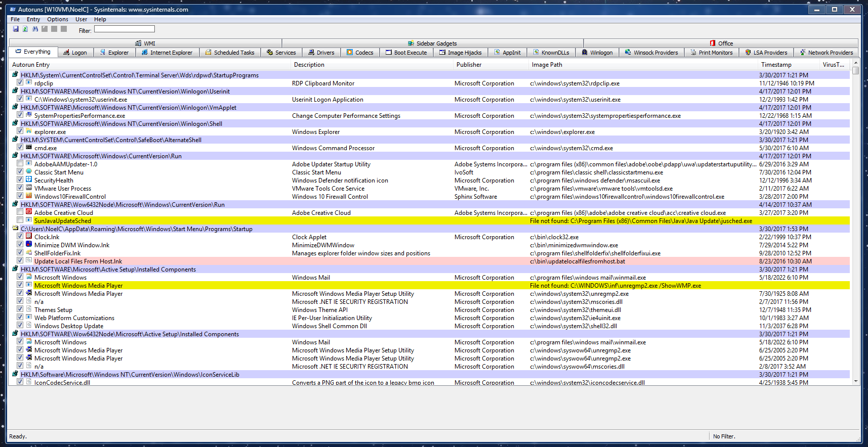Open the Entry menu
Image resolution: width=868 pixels, height=447 pixels.
coord(33,19)
